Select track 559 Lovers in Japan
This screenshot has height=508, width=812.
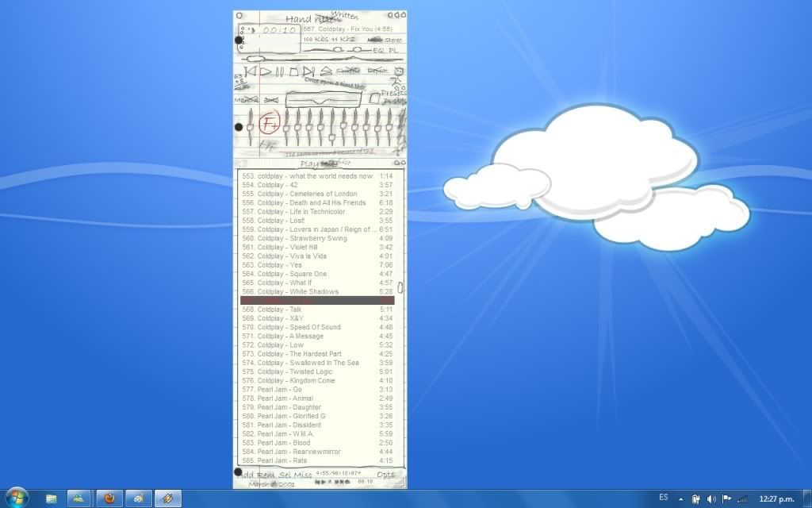point(317,229)
